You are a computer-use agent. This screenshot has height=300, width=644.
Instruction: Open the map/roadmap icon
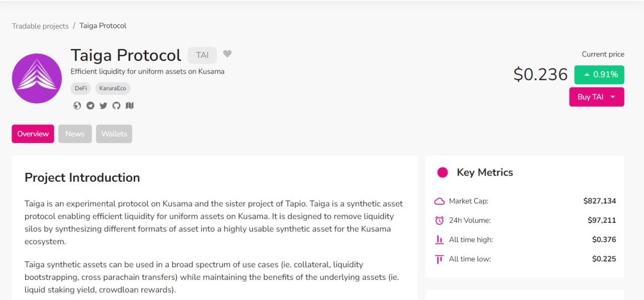(x=130, y=106)
